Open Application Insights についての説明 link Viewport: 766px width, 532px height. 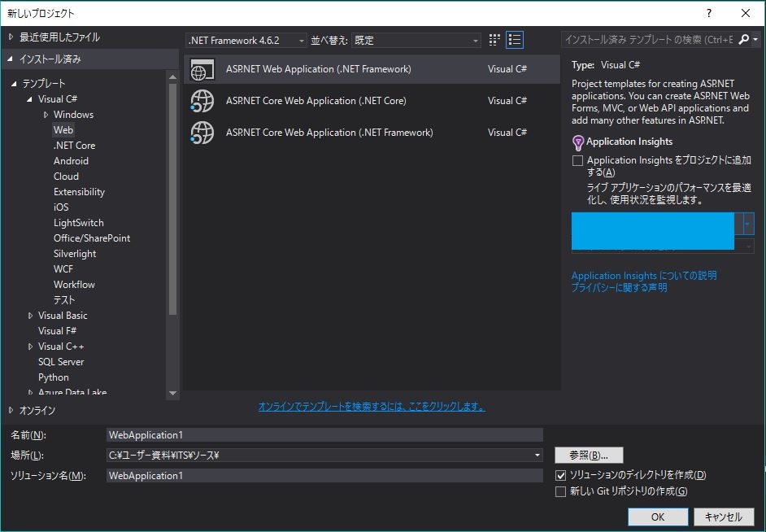[x=644, y=276]
